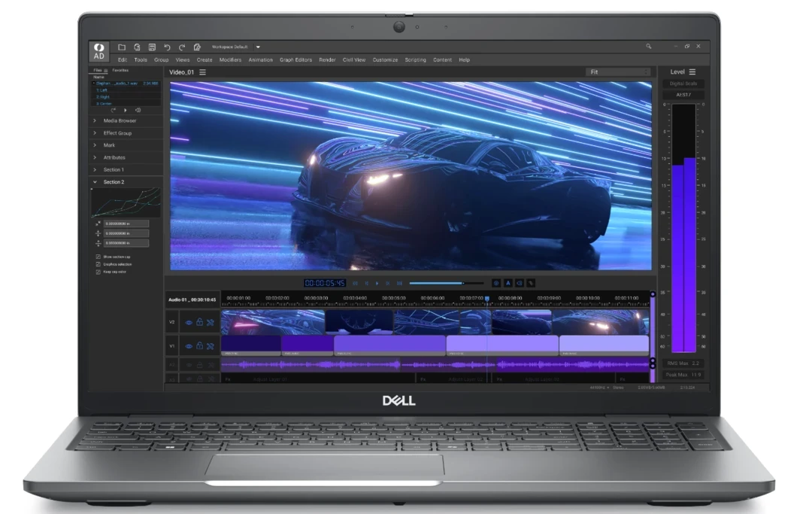
Task: Click the search magnifier icon
Action: [649, 47]
